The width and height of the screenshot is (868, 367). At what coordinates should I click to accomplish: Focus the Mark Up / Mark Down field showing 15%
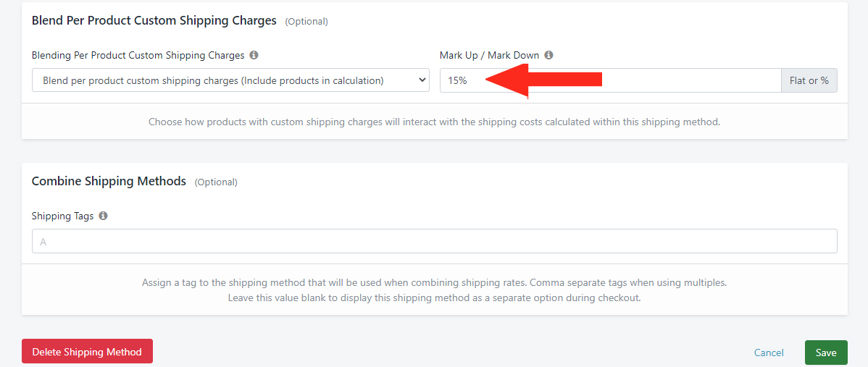pos(611,80)
